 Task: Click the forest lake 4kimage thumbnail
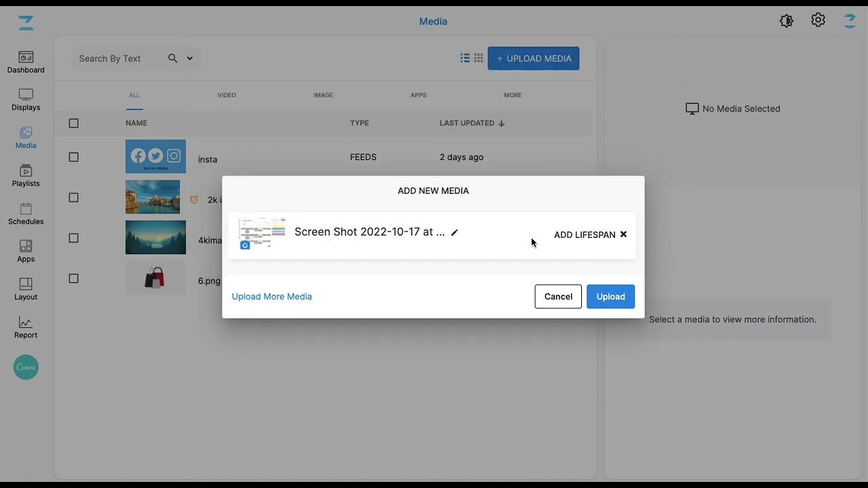(x=155, y=237)
